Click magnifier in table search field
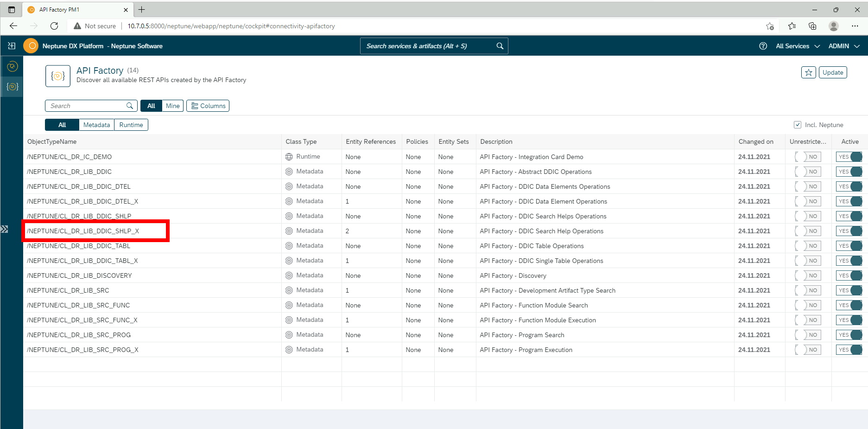Viewport: 868px width, 429px height. [130, 106]
